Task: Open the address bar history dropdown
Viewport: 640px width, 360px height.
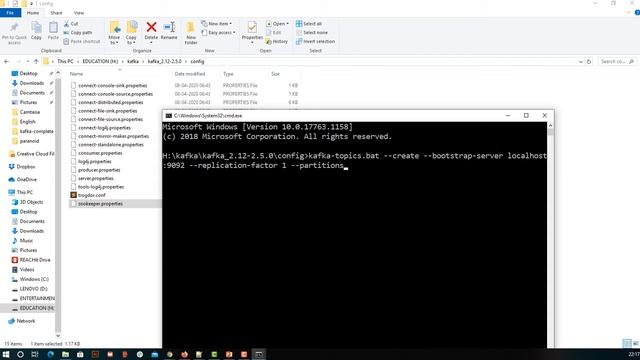Action: (580, 62)
